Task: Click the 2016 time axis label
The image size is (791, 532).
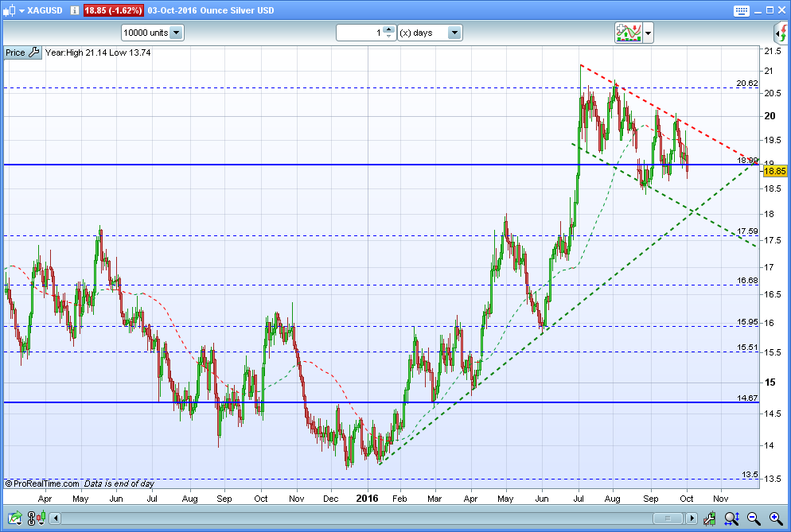Action: [367, 499]
